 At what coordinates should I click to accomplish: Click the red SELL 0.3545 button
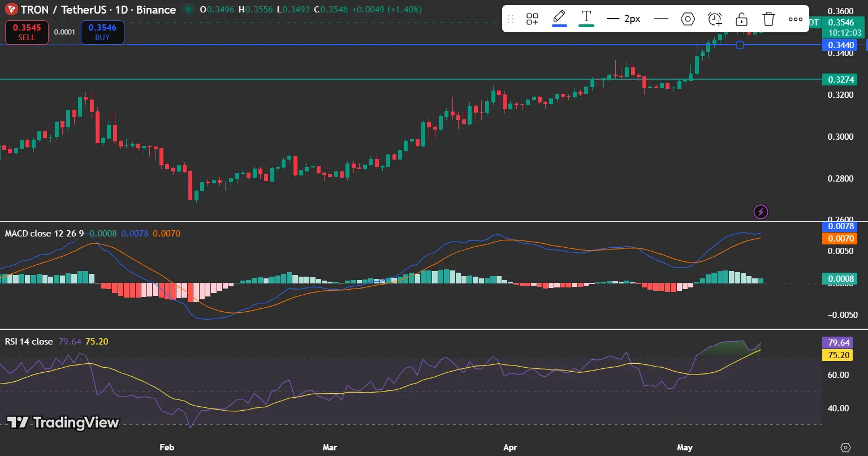27,32
